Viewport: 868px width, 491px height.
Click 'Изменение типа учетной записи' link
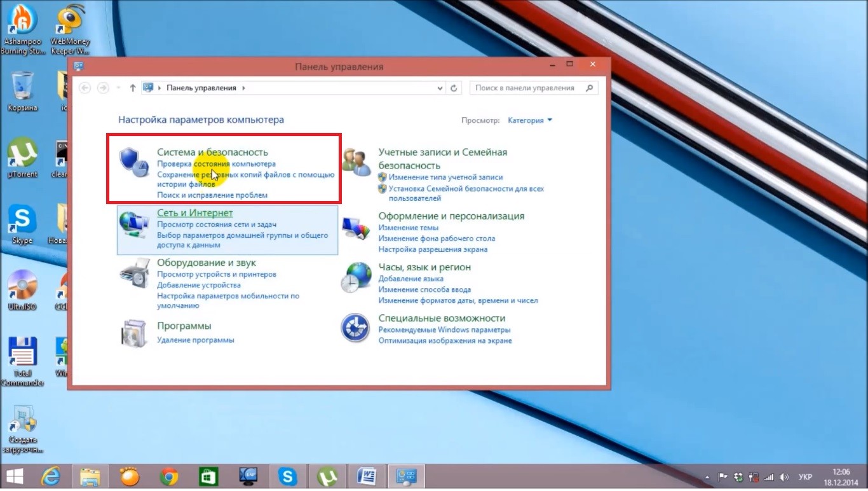(x=445, y=177)
